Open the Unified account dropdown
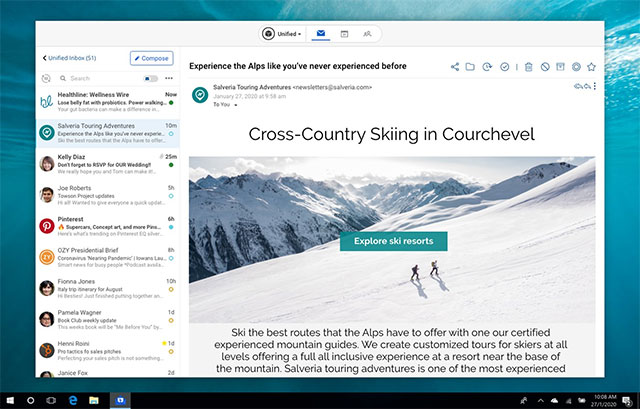The image size is (640, 409). (282, 34)
